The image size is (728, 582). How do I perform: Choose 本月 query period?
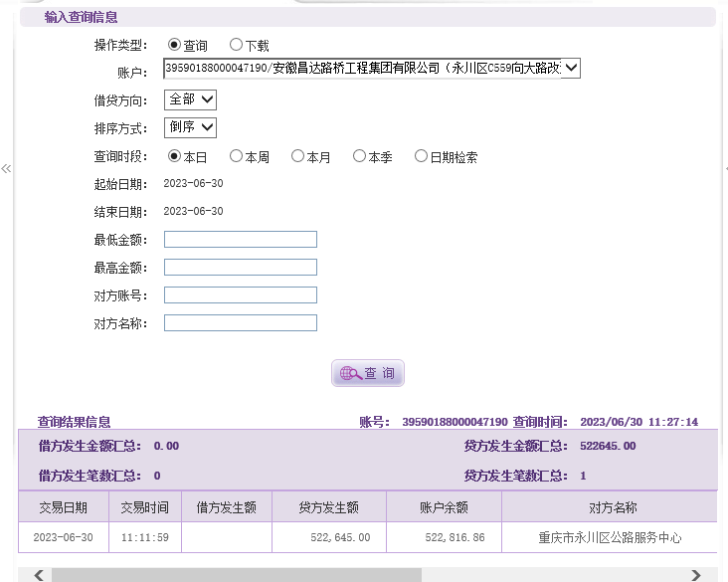[297, 156]
